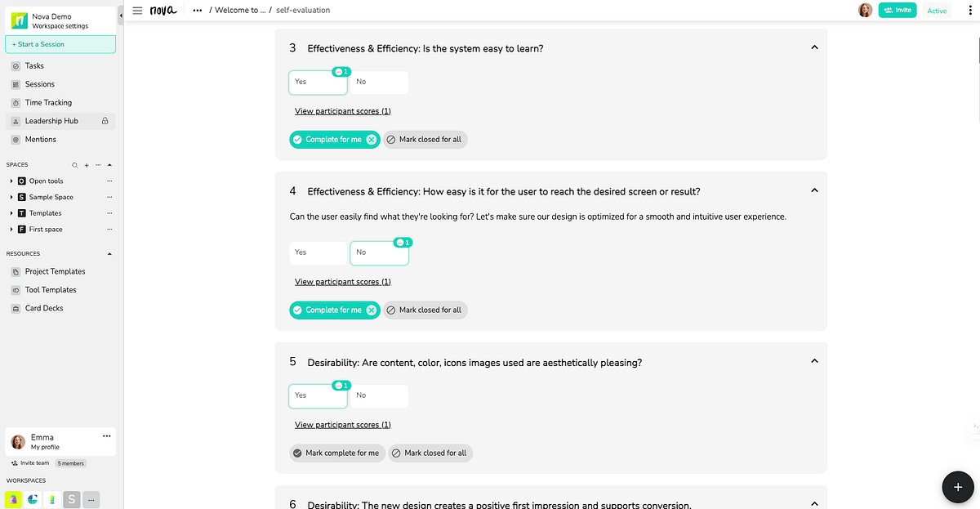980x509 pixels.
Task: Click the Invite button
Action: pos(898,11)
